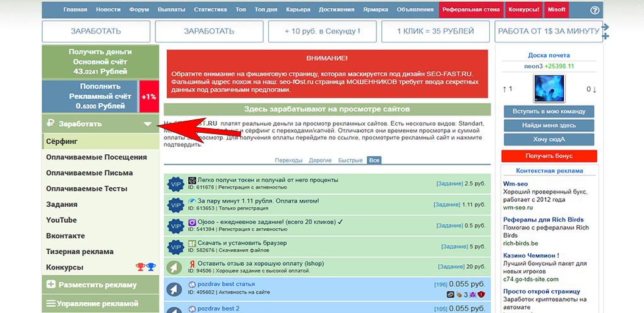
Task: Click the Yandex icon on ishop review task
Action: [192, 263]
